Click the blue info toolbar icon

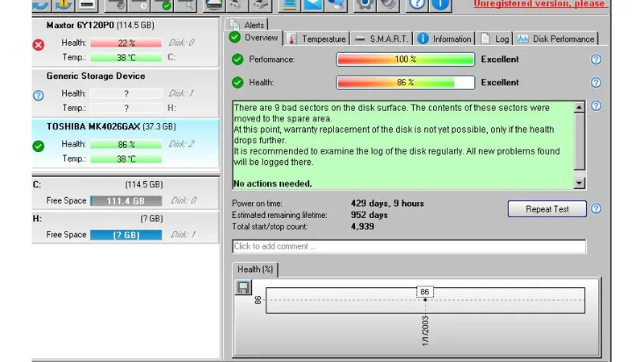pyautogui.click(x=440, y=5)
